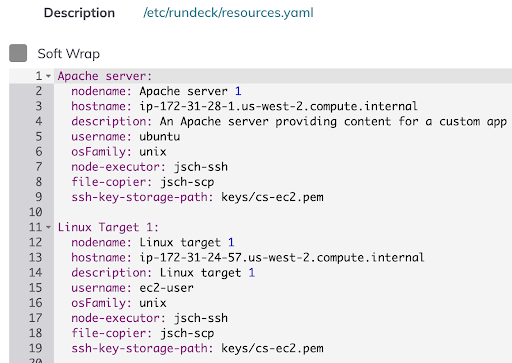Click gutter line number 5

(x=39, y=137)
